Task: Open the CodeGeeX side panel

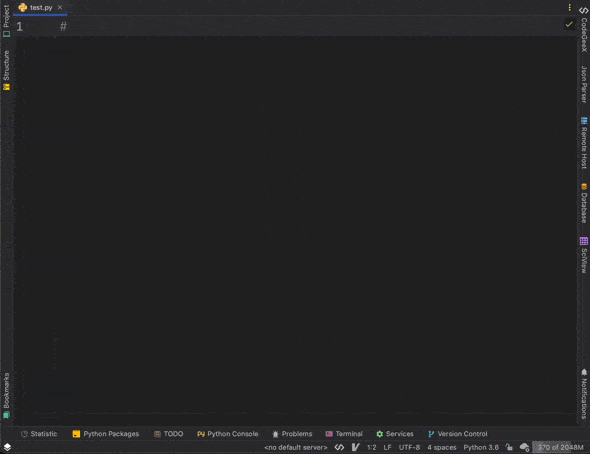Action: pyautogui.click(x=584, y=29)
